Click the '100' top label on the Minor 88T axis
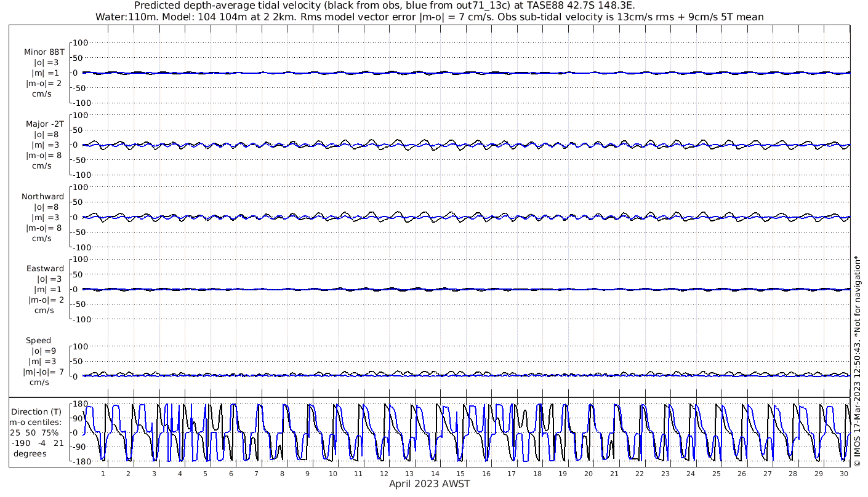Image resolution: width=868 pixels, height=497 pixels. [82, 42]
